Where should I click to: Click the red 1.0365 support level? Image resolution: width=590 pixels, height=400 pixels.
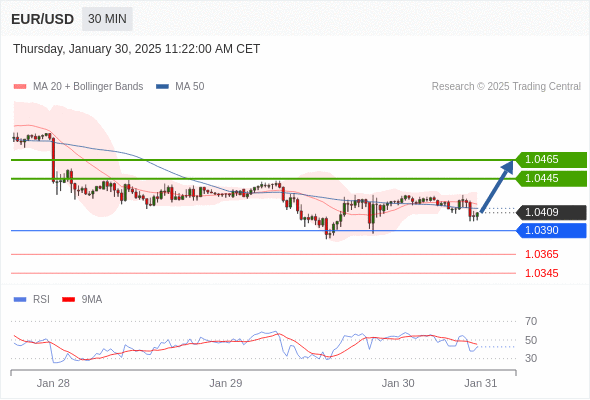click(x=541, y=254)
